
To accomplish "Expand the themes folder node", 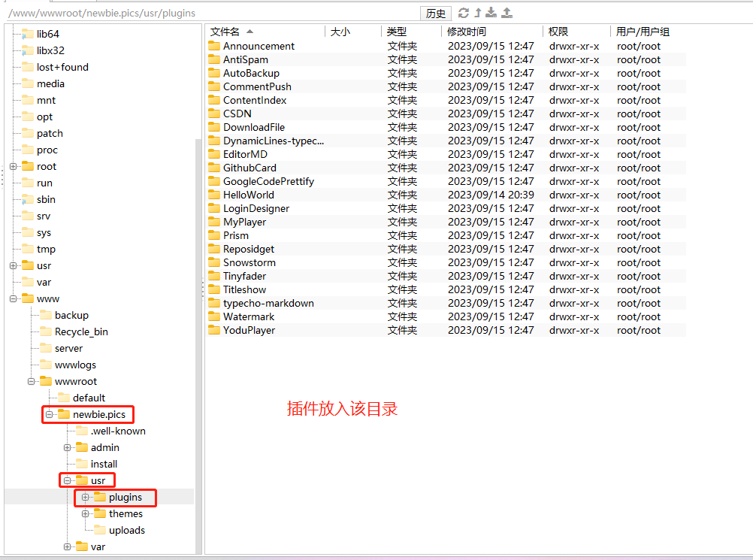I will 85,514.
